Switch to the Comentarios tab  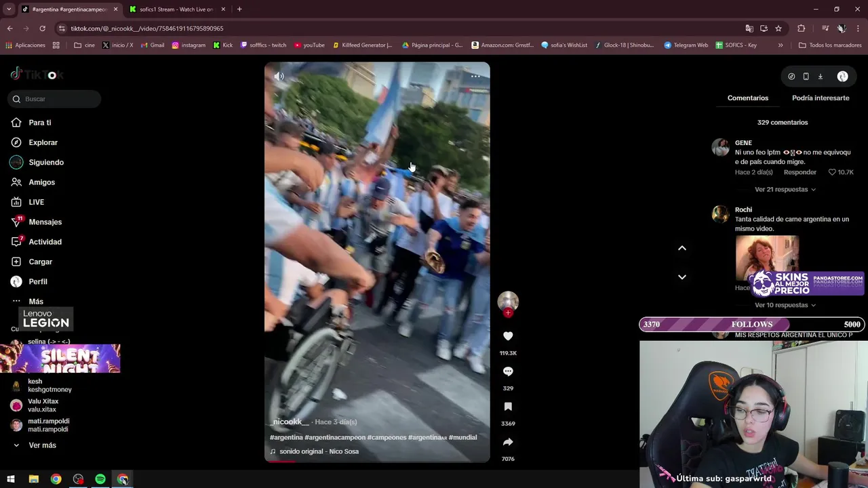tap(748, 98)
